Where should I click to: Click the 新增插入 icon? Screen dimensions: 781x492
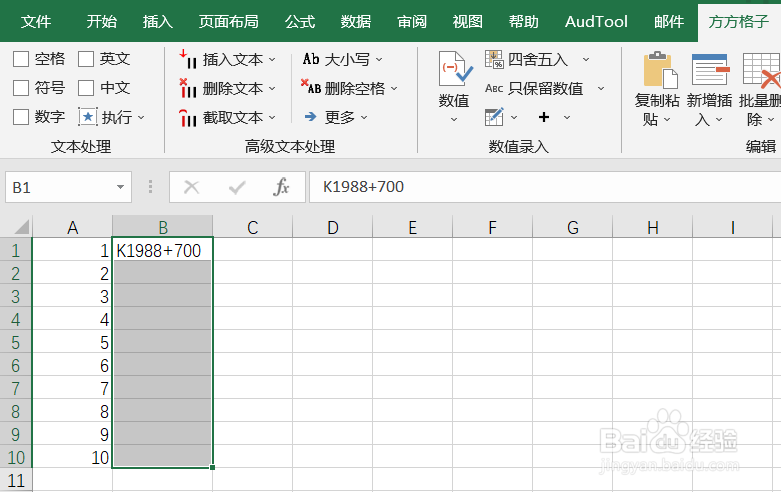coord(710,70)
